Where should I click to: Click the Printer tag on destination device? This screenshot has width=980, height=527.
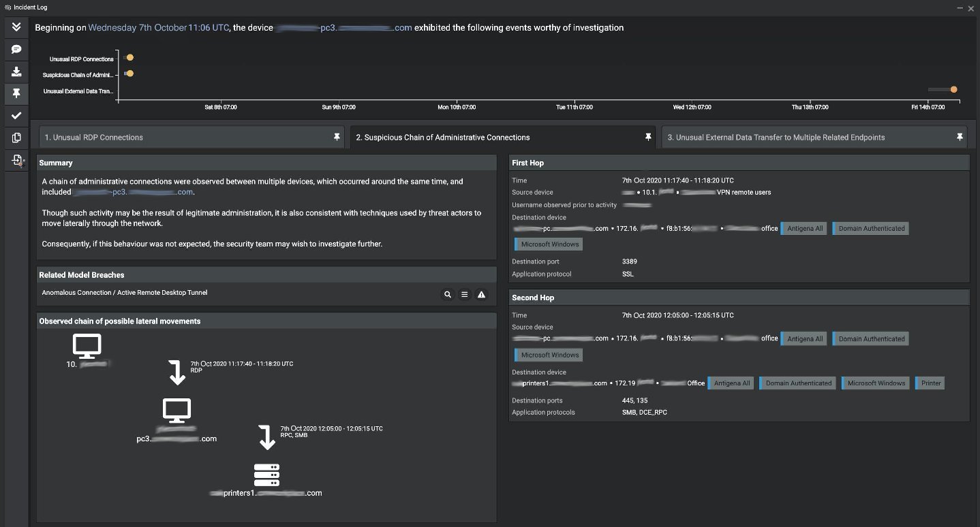point(930,383)
